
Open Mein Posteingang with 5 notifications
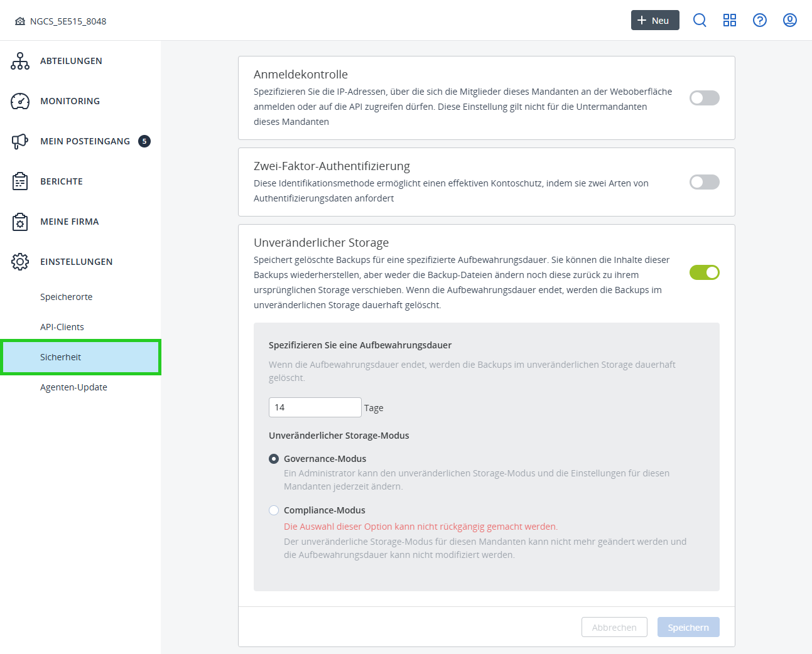tap(19, 141)
